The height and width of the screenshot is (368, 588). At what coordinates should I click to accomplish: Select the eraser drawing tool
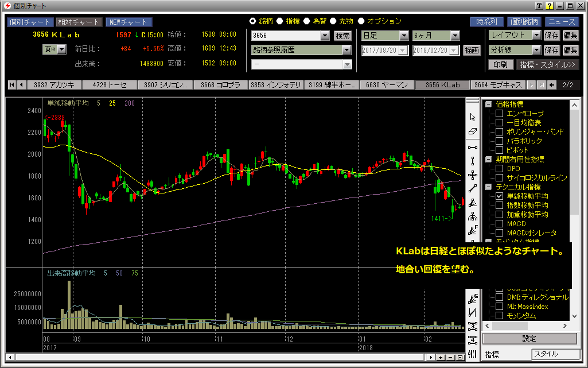click(x=473, y=131)
